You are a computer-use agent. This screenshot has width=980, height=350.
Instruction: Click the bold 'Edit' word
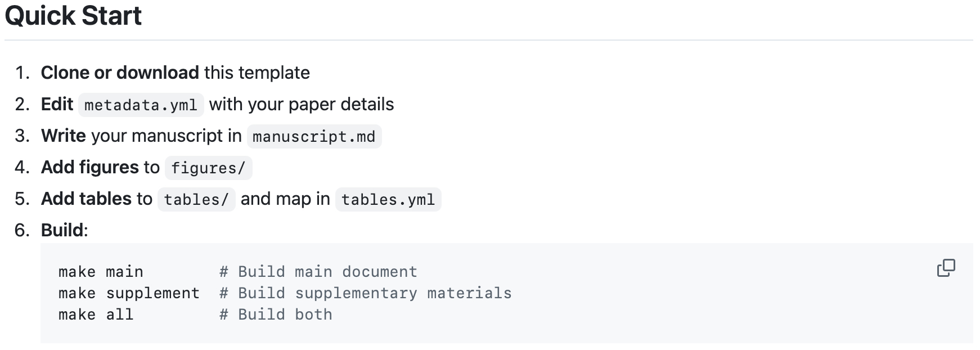pos(57,104)
